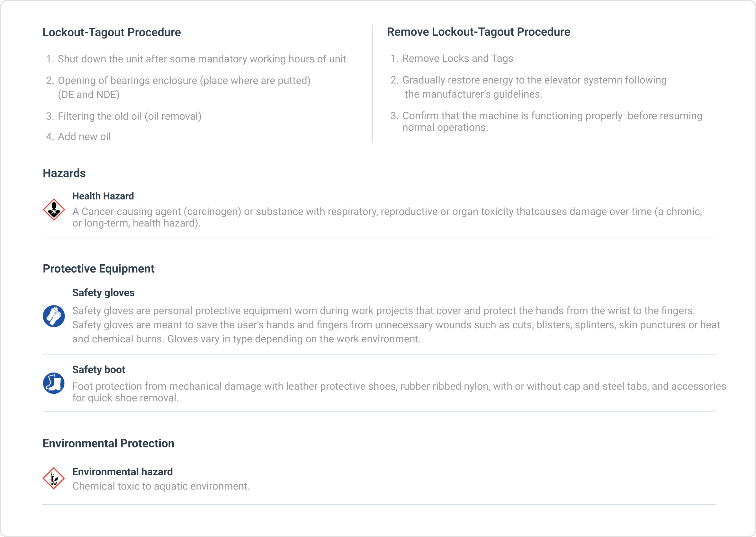Image resolution: width=756 pixels, height=537 pixels.
Task: Select the Remove Lockout-Tagout Procedure heading
Action: [x=478, y=32]
